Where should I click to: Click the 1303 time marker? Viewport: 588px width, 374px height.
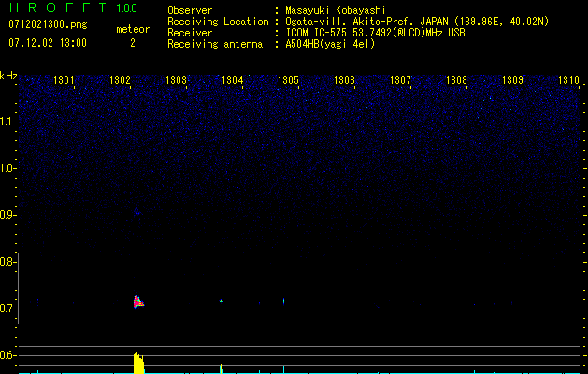point(176,80)
